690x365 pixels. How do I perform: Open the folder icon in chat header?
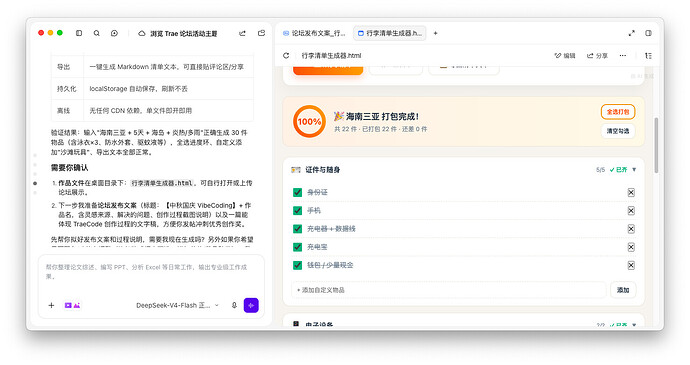coord(261,33)
